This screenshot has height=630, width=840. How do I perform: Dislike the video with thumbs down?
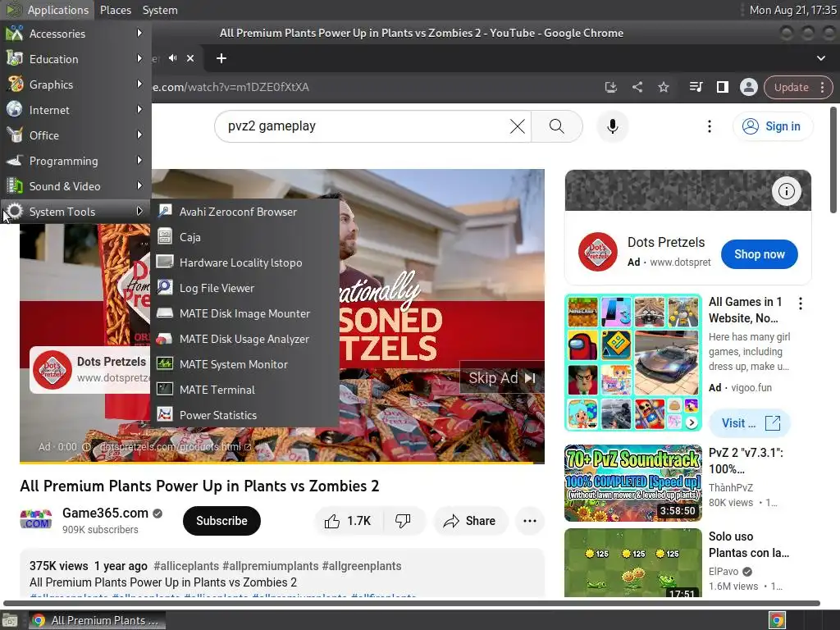(403, 521)
